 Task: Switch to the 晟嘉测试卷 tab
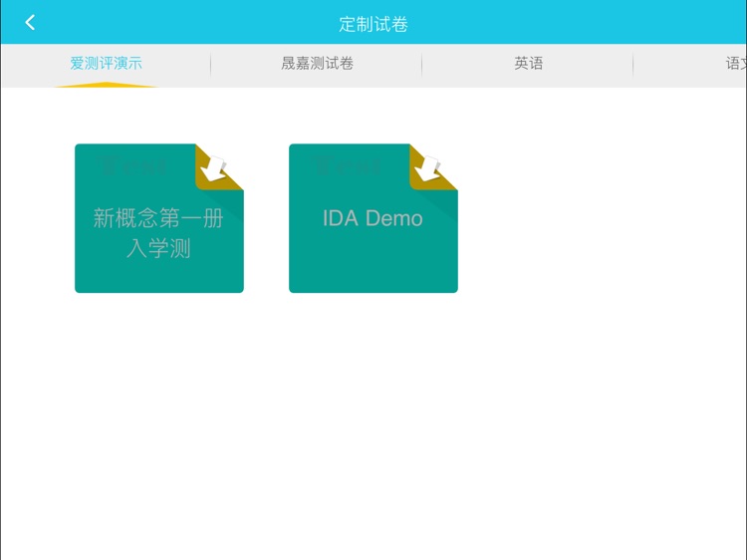317,64
